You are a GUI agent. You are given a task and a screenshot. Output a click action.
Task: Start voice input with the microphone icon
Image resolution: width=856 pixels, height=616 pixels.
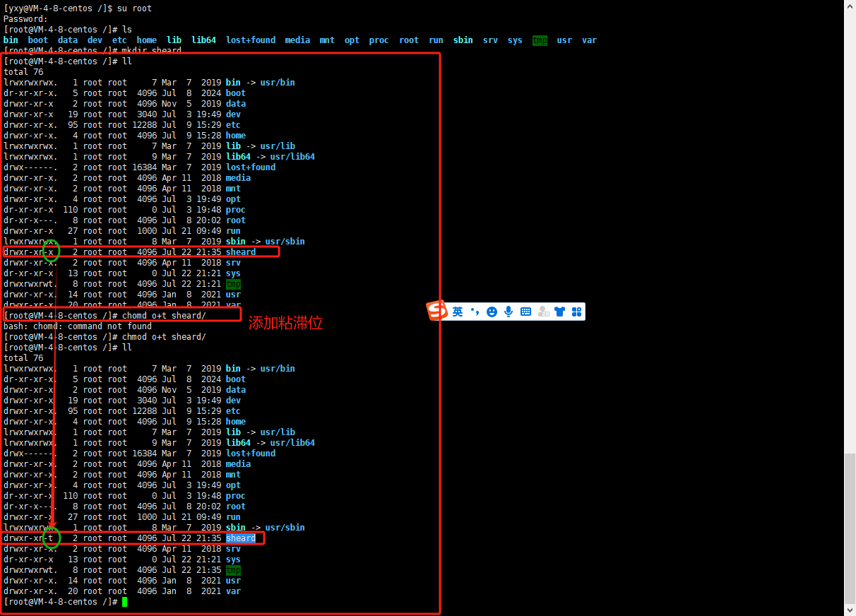(509, 312)
